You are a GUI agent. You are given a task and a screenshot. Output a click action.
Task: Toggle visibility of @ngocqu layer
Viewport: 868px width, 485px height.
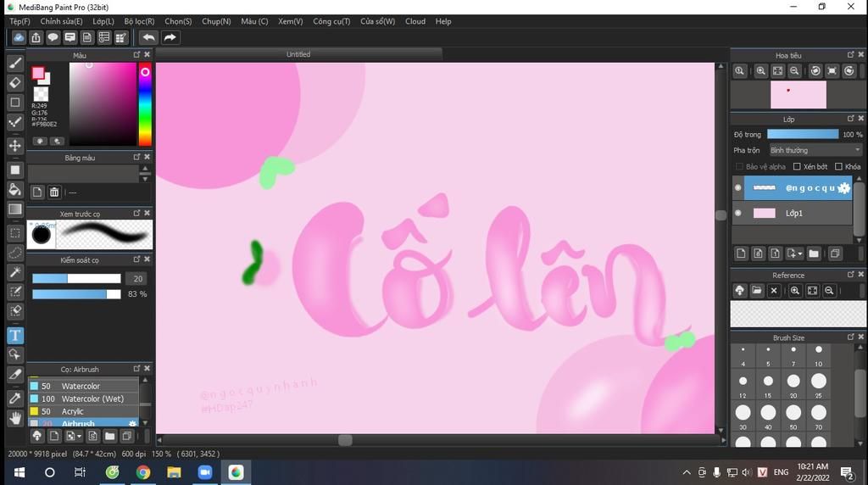coord(738,187)
